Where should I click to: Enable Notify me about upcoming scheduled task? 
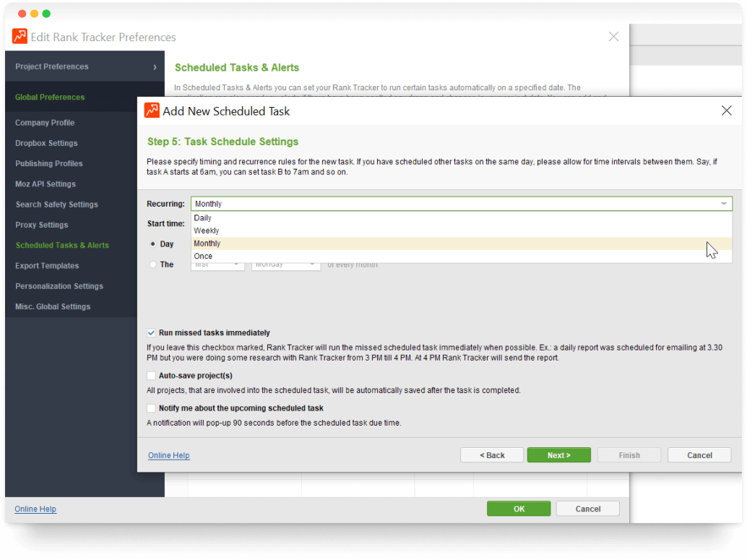click(x=151, y=408)
